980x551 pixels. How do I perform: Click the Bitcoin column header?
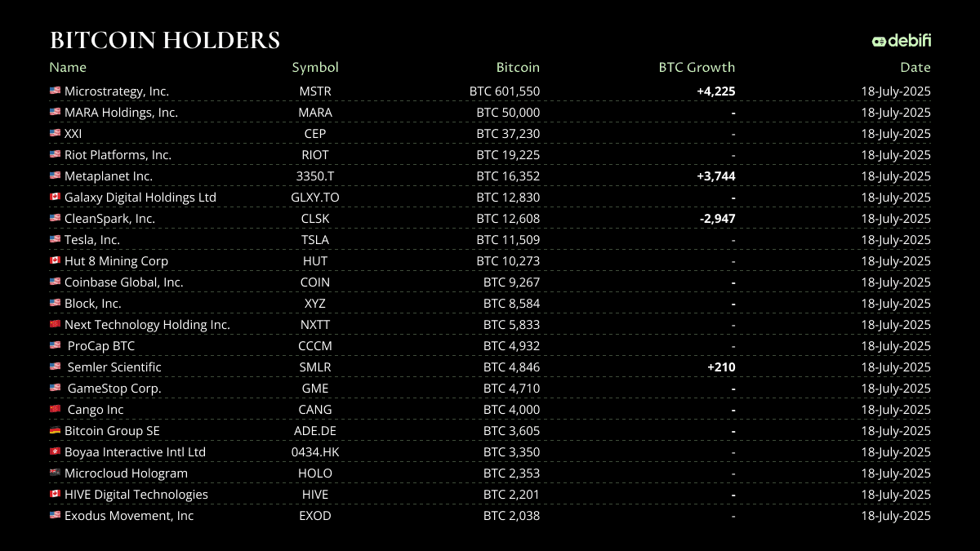click(518, 68)
